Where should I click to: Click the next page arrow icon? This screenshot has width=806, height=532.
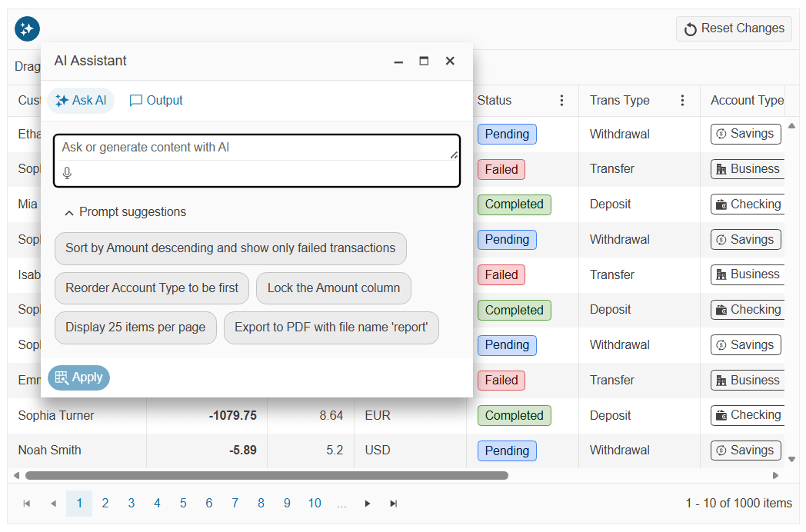pos(367,503)
